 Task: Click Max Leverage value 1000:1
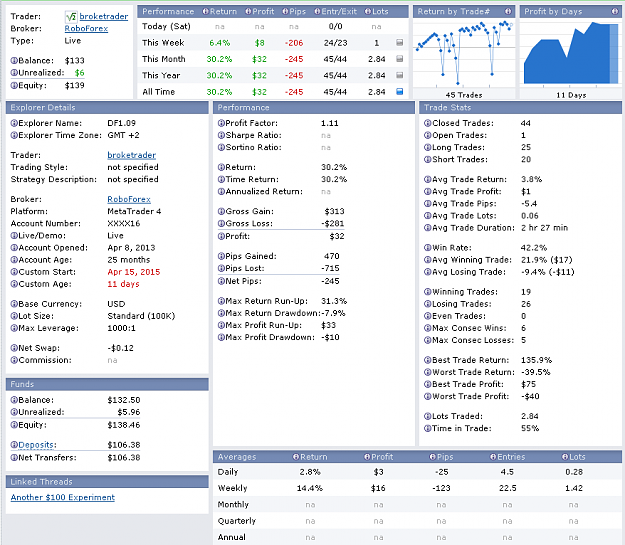click(x=122, y=328)
